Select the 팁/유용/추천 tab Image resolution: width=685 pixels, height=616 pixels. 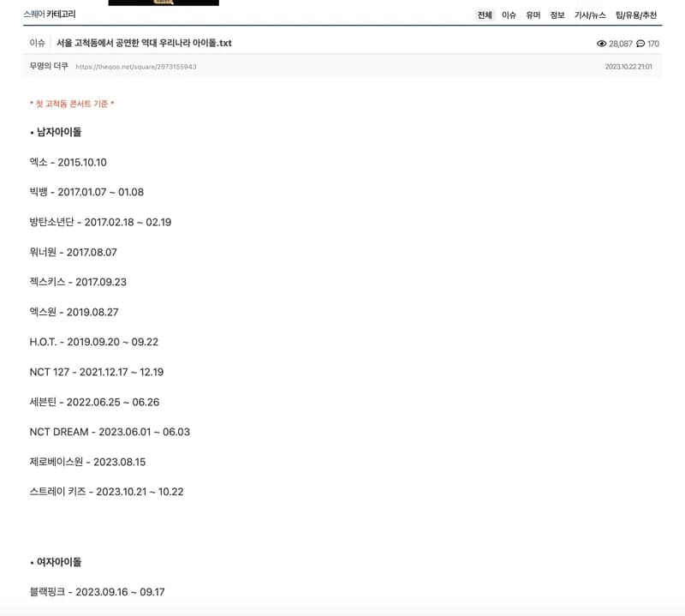point(636,15)
